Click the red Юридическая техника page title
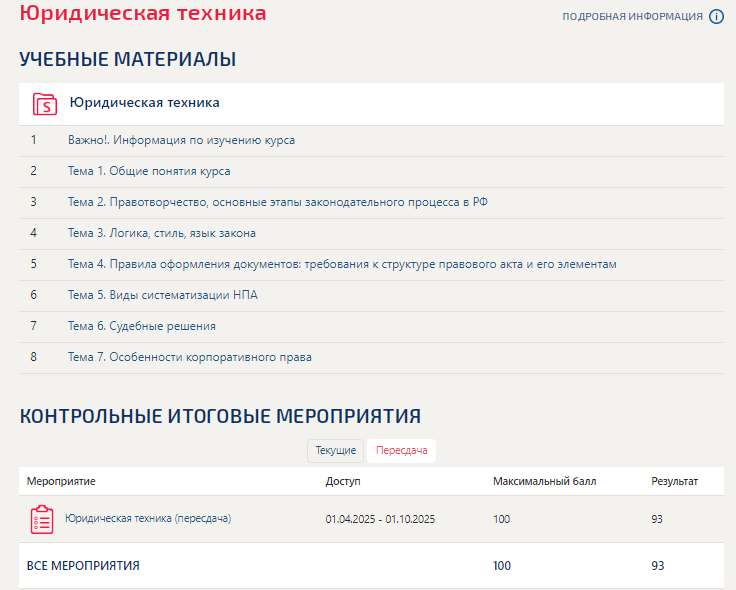This screenshot has width=736, height=590. coord(143,12)
